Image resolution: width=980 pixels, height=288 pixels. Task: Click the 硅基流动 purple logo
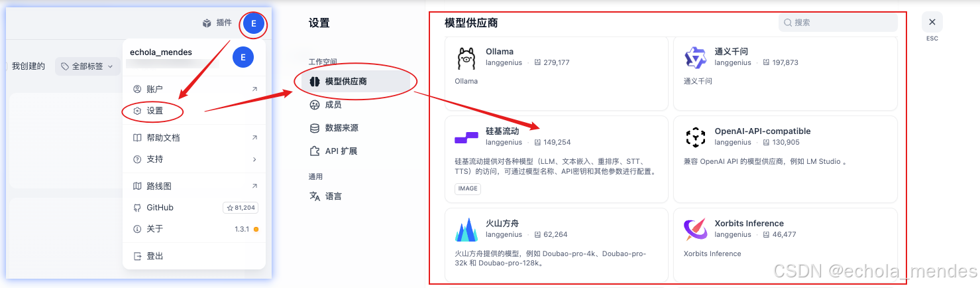tap(466, 137)
